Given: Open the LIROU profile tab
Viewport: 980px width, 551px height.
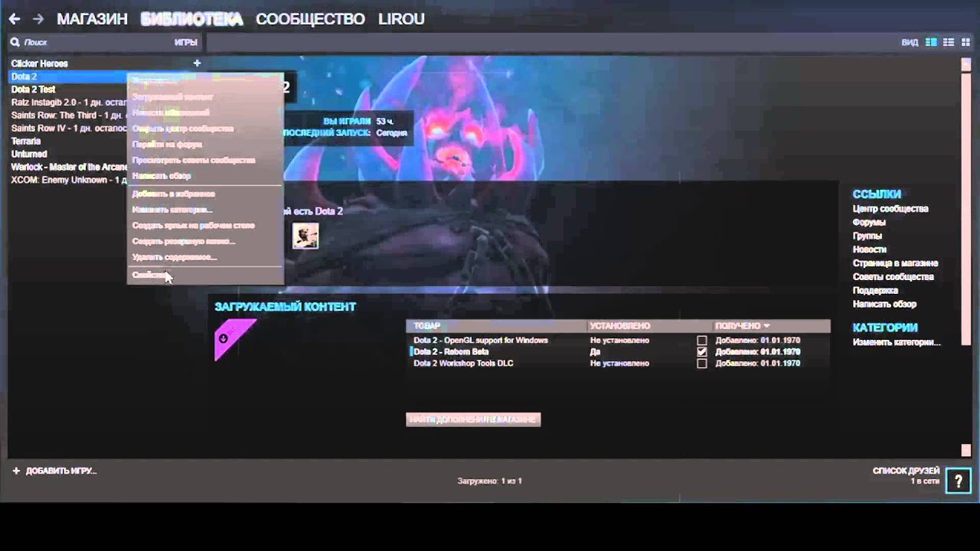Looking at the screenshot, I should pos(401,19).
